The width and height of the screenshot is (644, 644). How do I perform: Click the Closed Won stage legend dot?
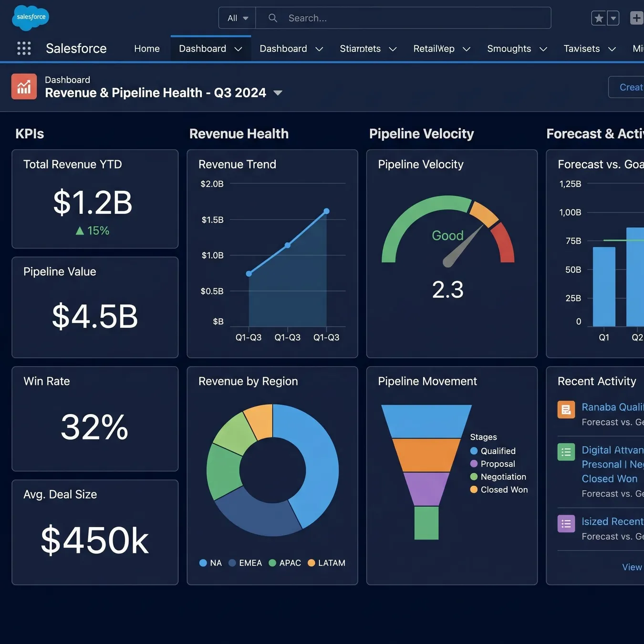pyautogui.click(x=474, y=489)
